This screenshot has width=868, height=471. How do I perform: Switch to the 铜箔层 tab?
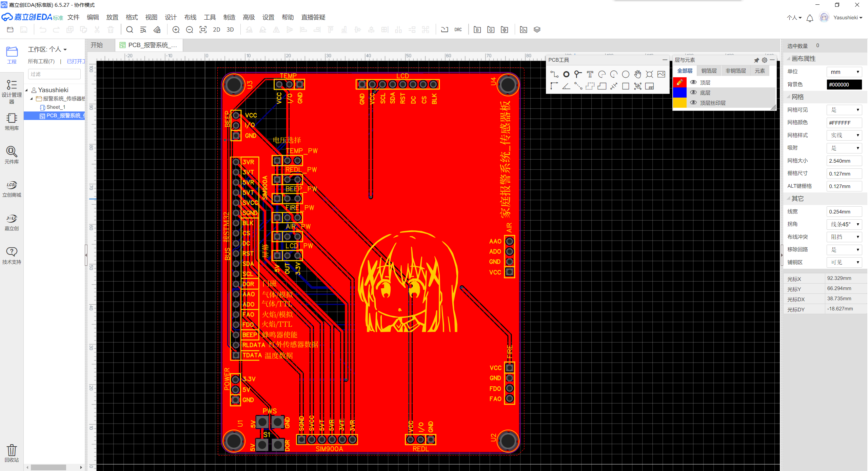point(709,71)
